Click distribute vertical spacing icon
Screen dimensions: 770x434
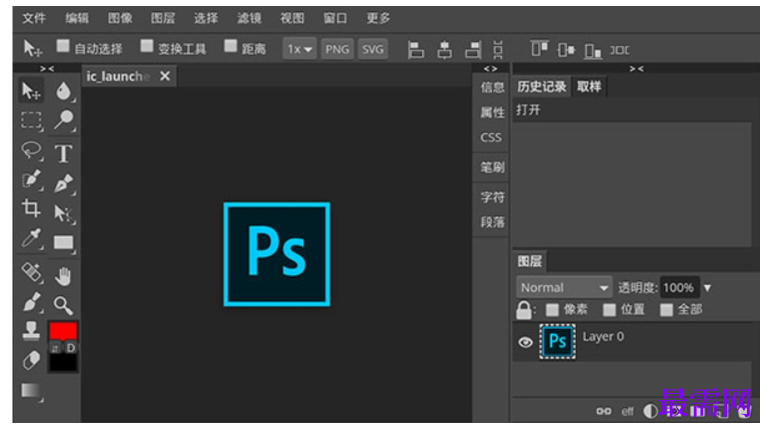pyautogui.click(x=498, y=50)
